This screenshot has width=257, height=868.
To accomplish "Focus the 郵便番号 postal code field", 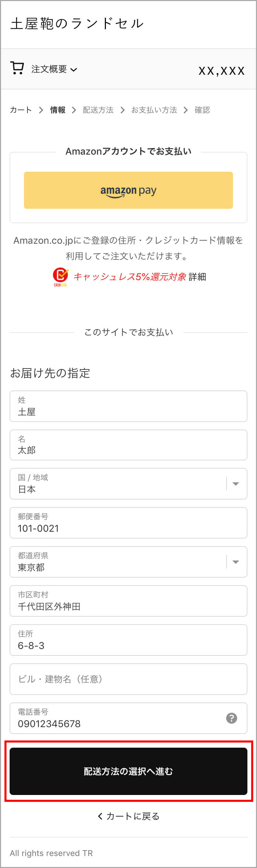I will [128, 523].
